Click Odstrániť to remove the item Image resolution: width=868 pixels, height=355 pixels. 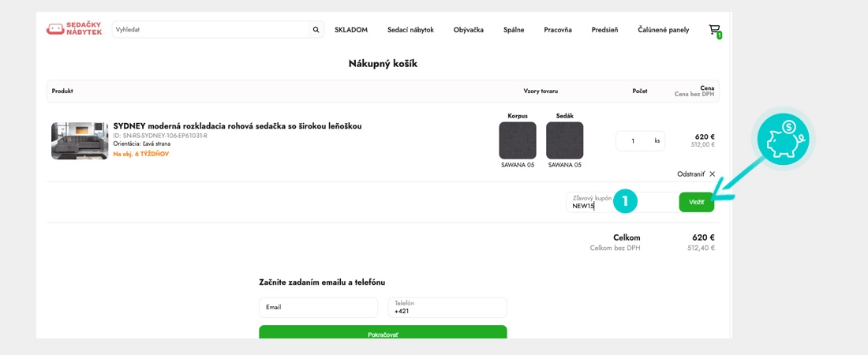[690, 174]
